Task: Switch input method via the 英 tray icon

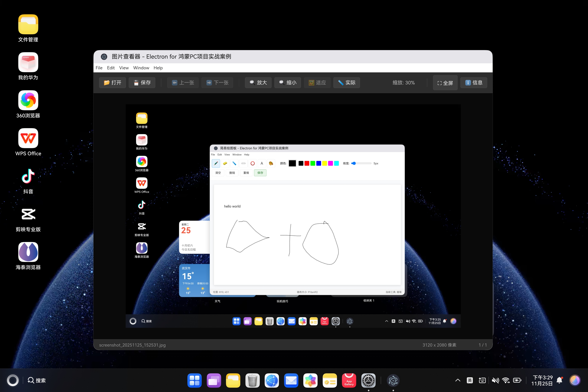Action: pyautogui.click(x=470, y=381)
